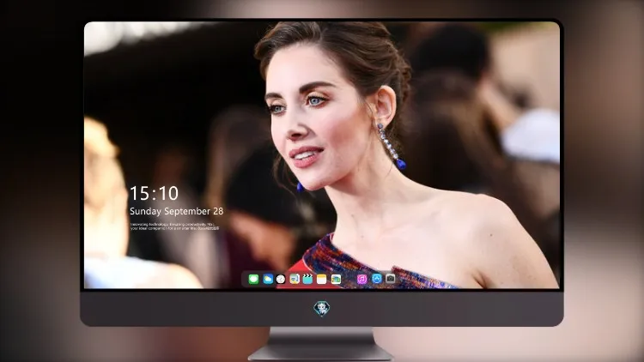This screenshot has width=644, height=362.
Task: Launch the Maps app icon in dock
Action: click(x=295, y=279)
